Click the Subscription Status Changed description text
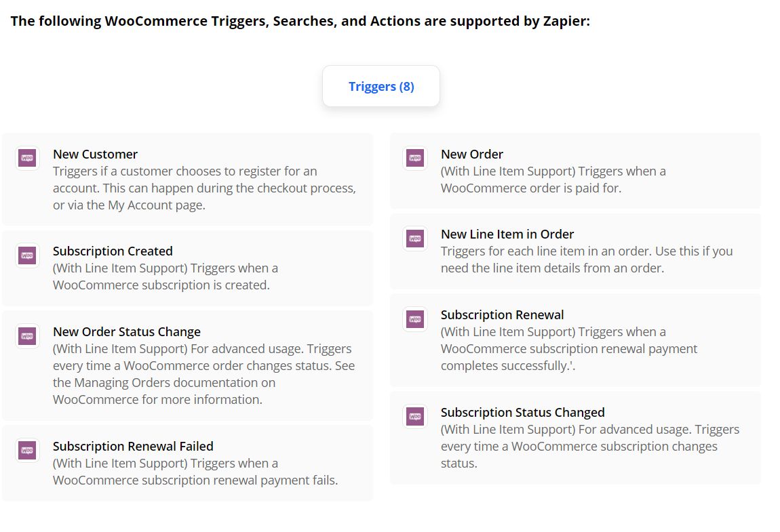The image size is (780, 532). point(589,447)
